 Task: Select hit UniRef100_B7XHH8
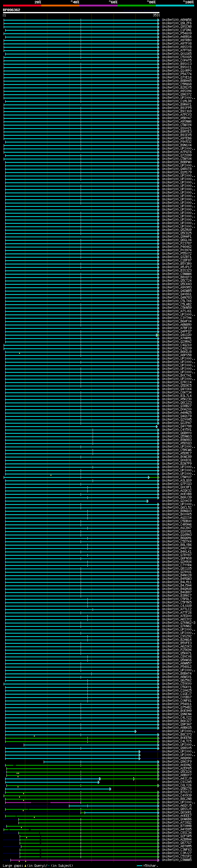coord(177,826)
